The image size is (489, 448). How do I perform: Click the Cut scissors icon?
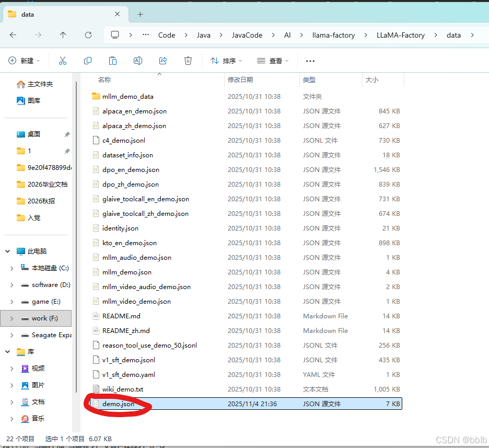coord(63,61)
